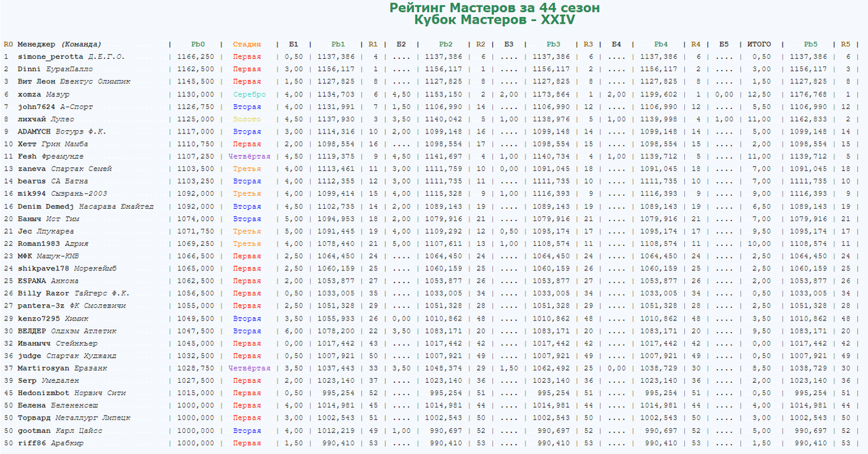Screen dimensions: 868x454
Task: Click the Стадия column header
Action: pyautogui.click(x=247, y=44)
